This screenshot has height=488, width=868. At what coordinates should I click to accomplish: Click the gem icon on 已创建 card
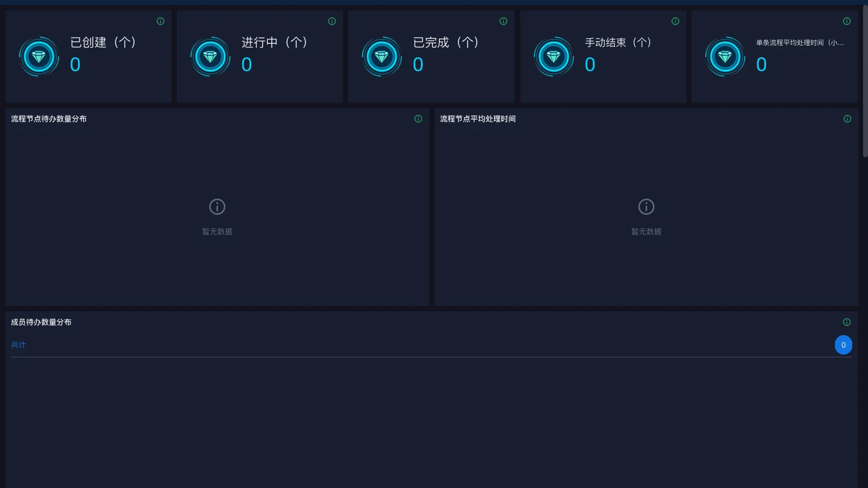[x=39, y=56]
